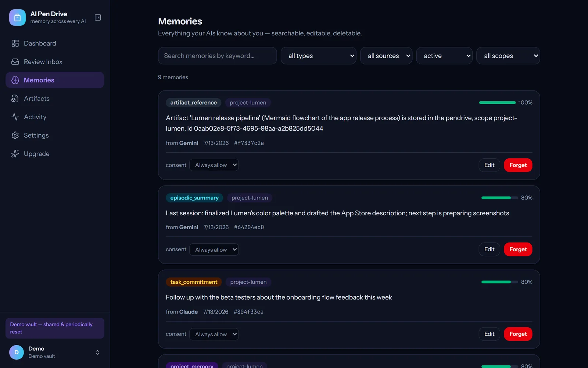The height and width of the screenshot is (368, 588).
Task: Click the task_commitment type tag
Action: click(194, 282)
